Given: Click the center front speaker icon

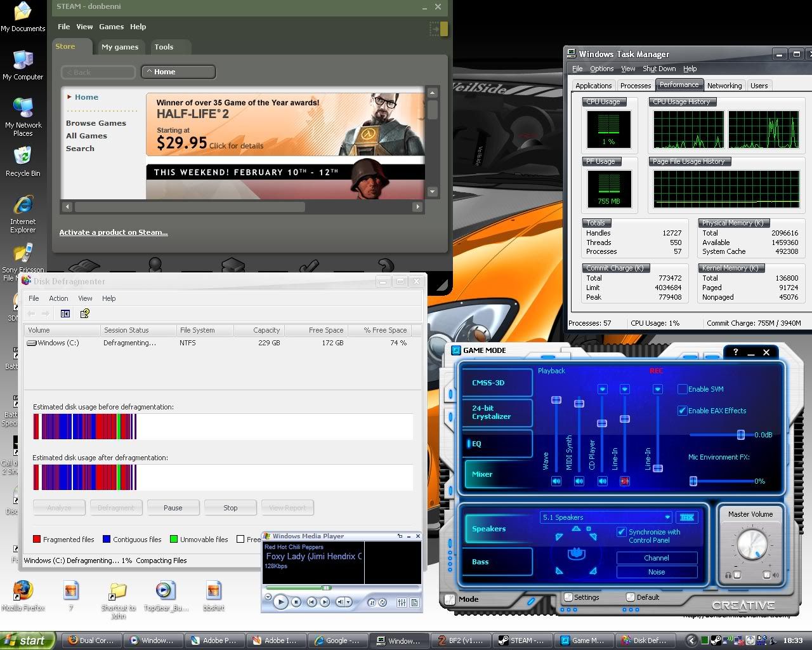Looking at the screenshot, I should (576, 529).
